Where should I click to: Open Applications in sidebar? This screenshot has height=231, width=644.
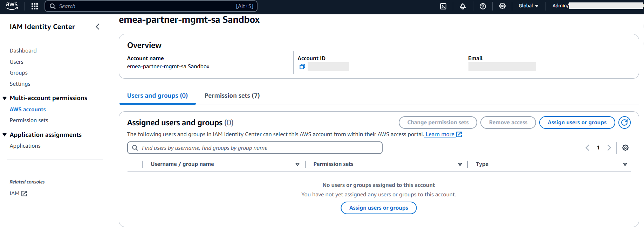point(25,146)
